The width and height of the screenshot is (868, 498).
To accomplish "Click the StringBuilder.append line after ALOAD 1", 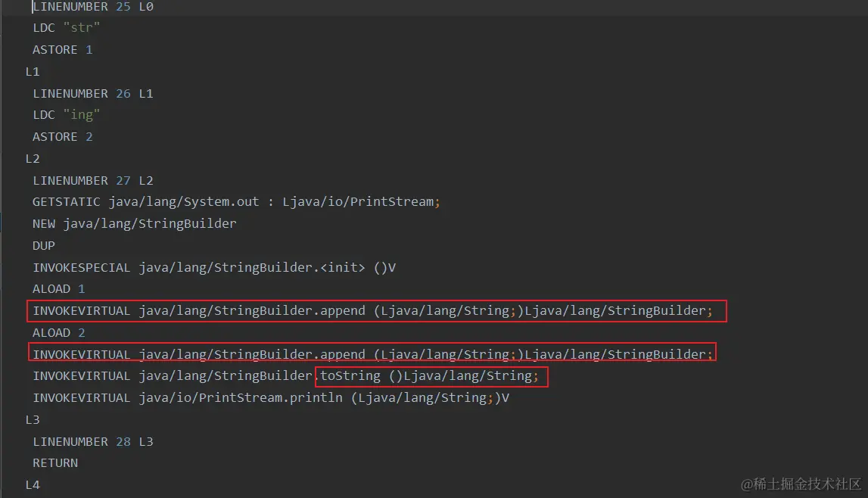I will click(372, 311).
